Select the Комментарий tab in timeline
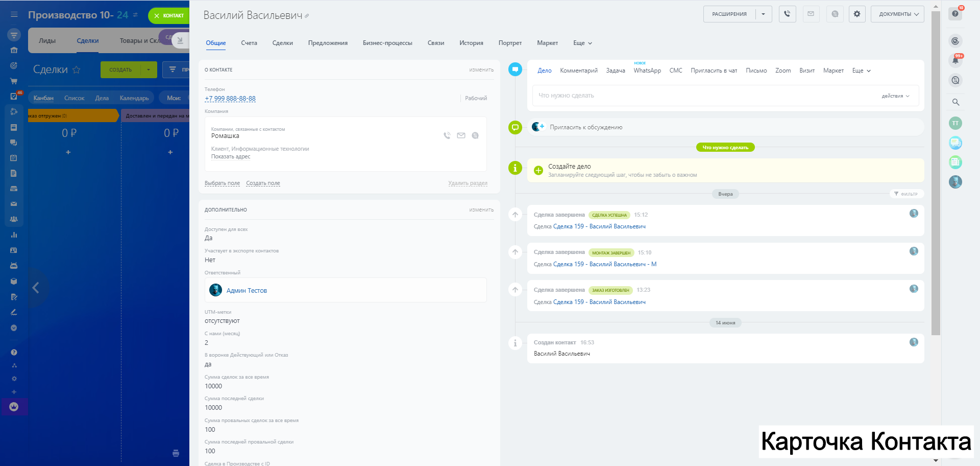This screenshot has height=466, width=980. click(578, 71)
